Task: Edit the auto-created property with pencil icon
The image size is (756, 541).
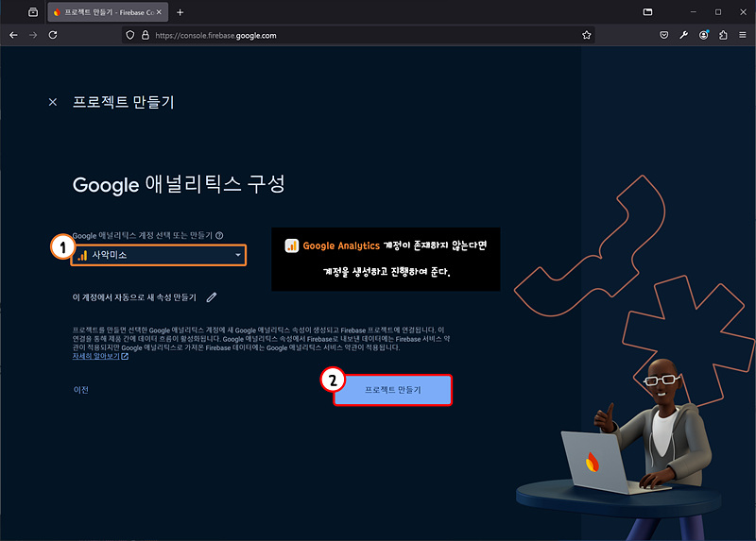Action: pyautogui.click(x=212, y=297)
